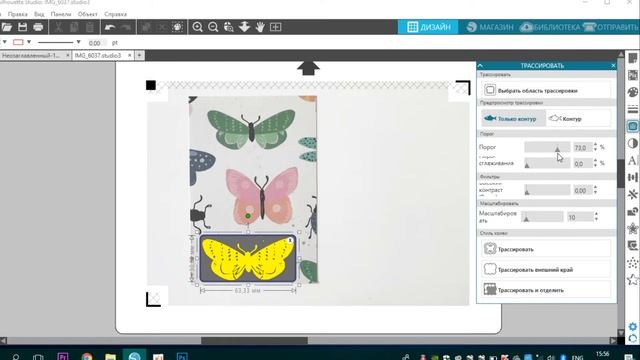Save the document using the floppy icon
640x360 pixels.
[22, 27]
